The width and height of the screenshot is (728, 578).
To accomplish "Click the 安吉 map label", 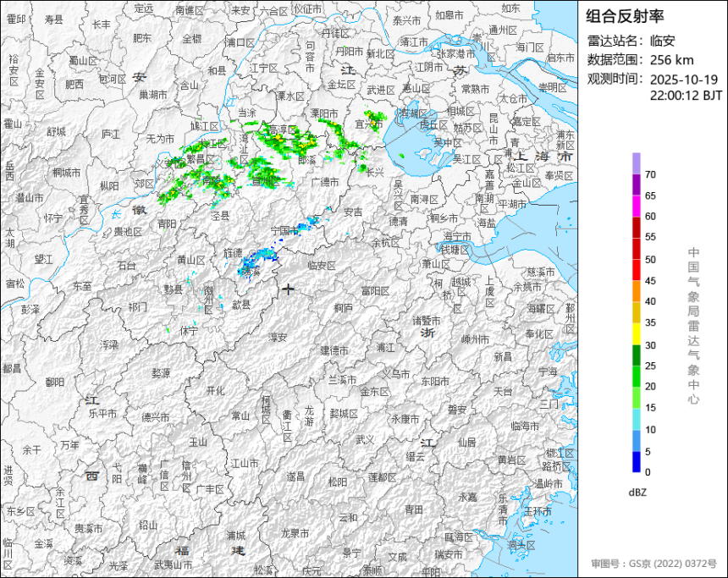I will tap(353, 212).
